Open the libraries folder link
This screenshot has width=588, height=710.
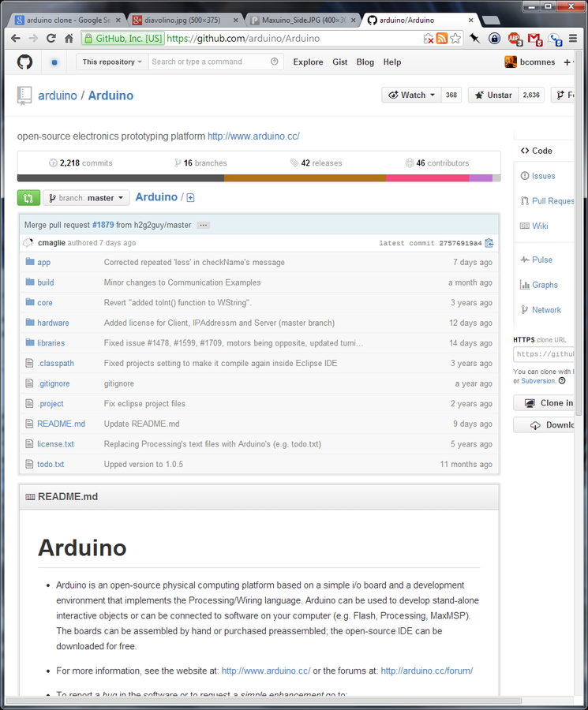51,343
